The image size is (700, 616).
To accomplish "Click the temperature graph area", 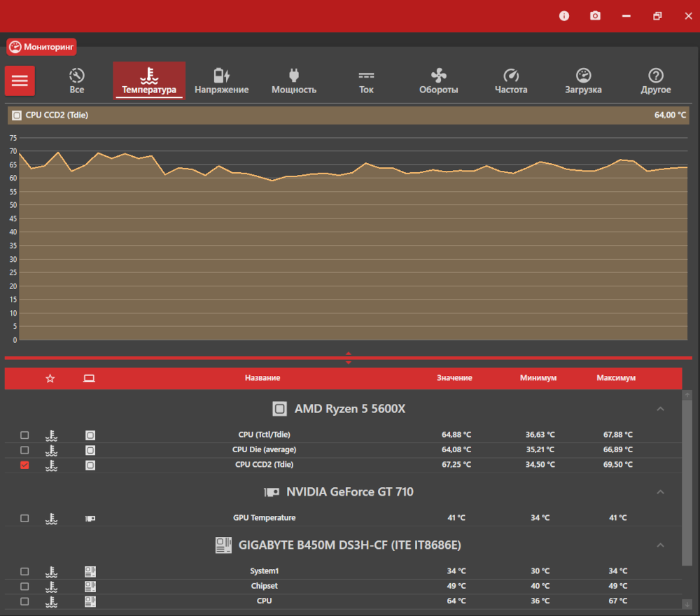I will point(353,239).
